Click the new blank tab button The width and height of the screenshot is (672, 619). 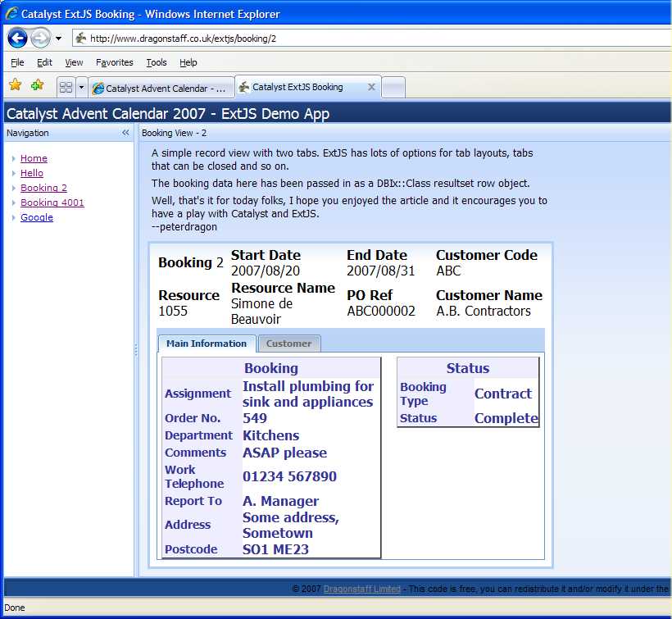click(x=393, y=87)
